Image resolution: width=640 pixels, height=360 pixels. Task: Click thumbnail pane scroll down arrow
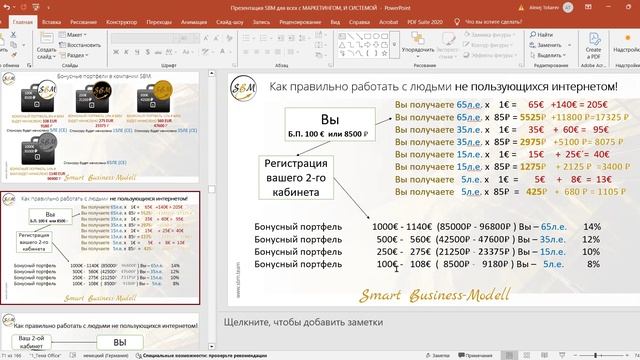coord(211,347)
